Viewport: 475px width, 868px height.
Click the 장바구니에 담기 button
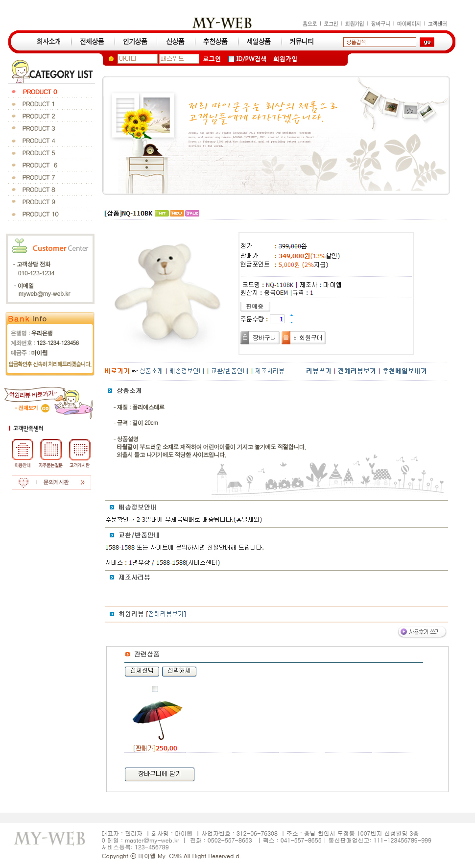pos(160,774)
